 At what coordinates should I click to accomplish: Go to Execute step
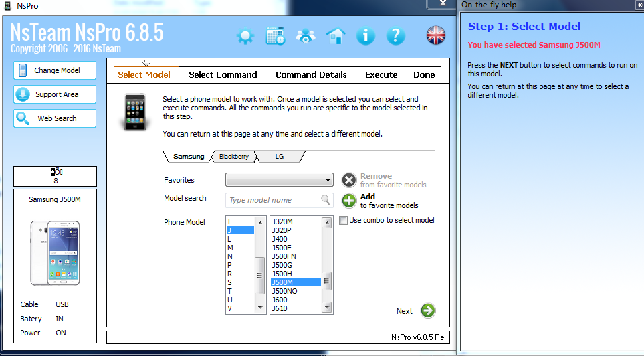(x=381, y=74)
